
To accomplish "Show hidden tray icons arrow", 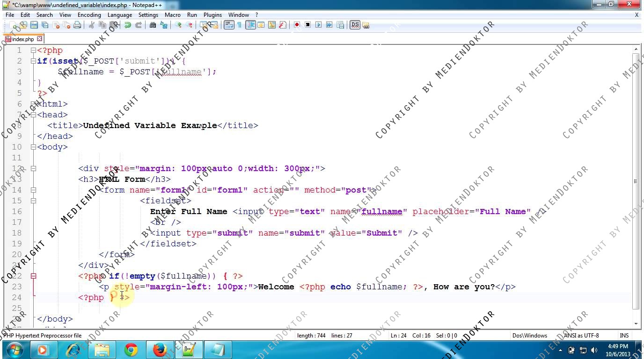I will [560, 350].
